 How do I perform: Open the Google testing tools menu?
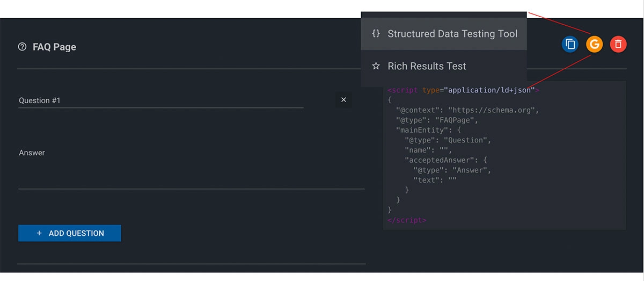point(594,45)
